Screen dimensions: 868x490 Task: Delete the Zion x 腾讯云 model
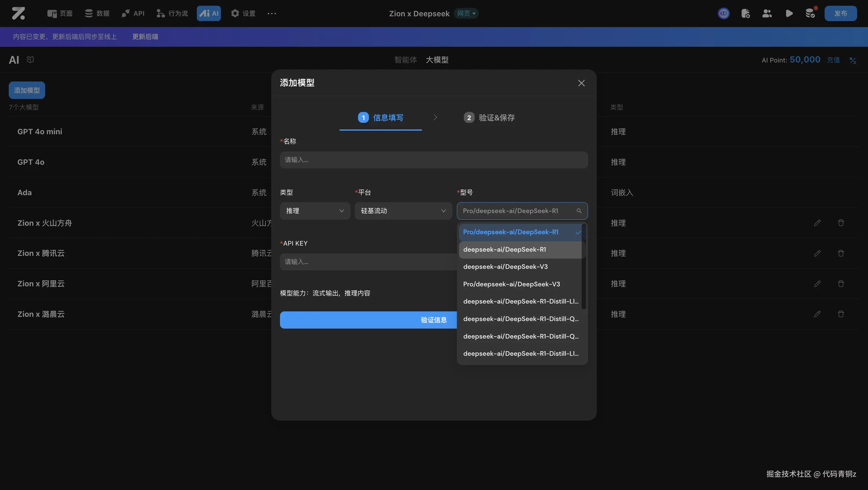point(841,253)
